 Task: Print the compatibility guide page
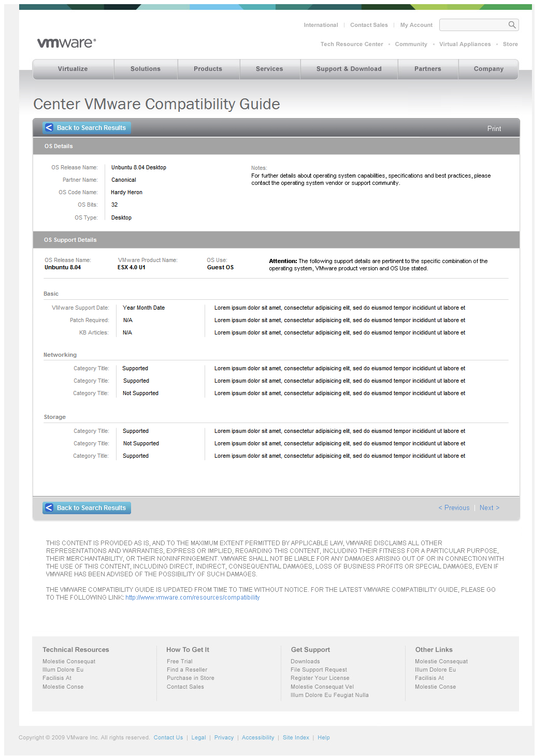pyautogui.click(x=494, y=129)
